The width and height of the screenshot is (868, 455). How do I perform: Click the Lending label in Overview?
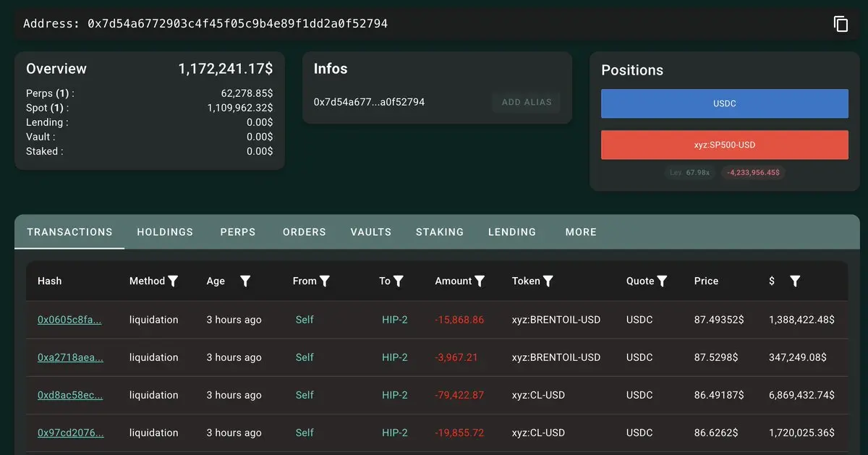[x=47, y=122]
